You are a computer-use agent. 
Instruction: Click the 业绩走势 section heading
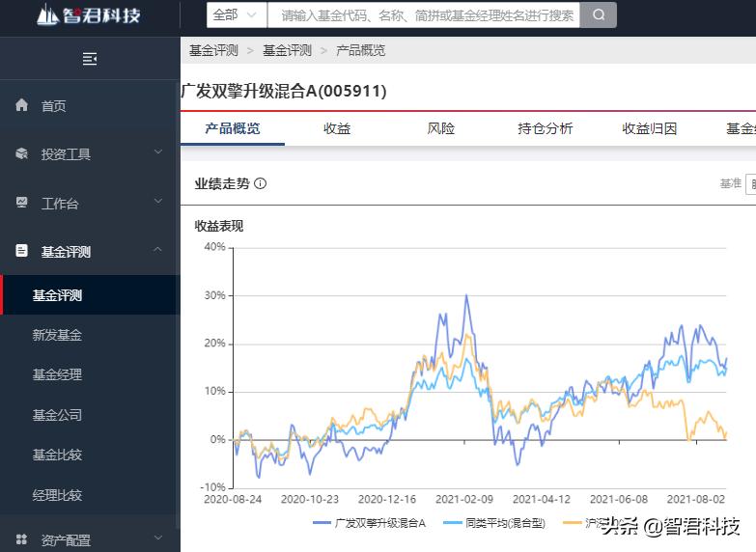pyautogui.click(x=222, y=183)
